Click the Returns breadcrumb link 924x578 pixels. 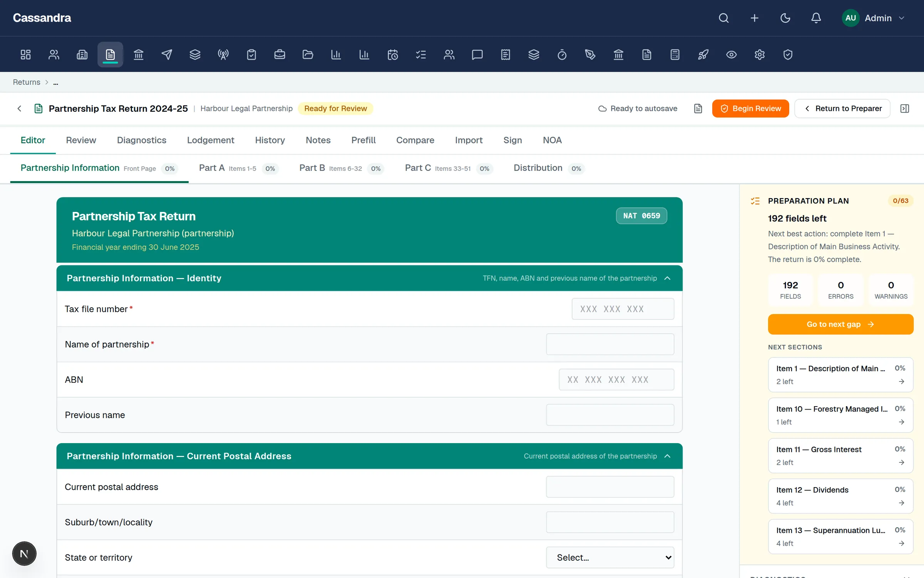click(27, 82)
